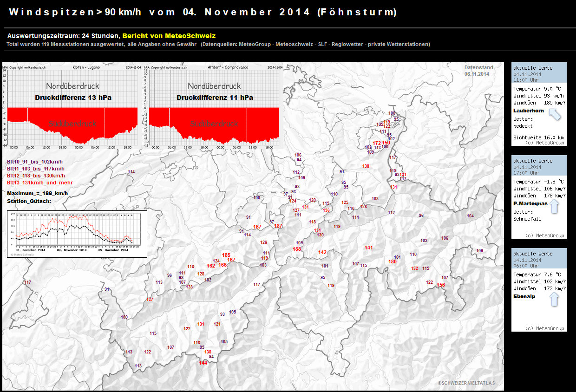Select the Bft10 91 to 102 km/h legend entry
This screenshot has width=576, height=392.
35,162
